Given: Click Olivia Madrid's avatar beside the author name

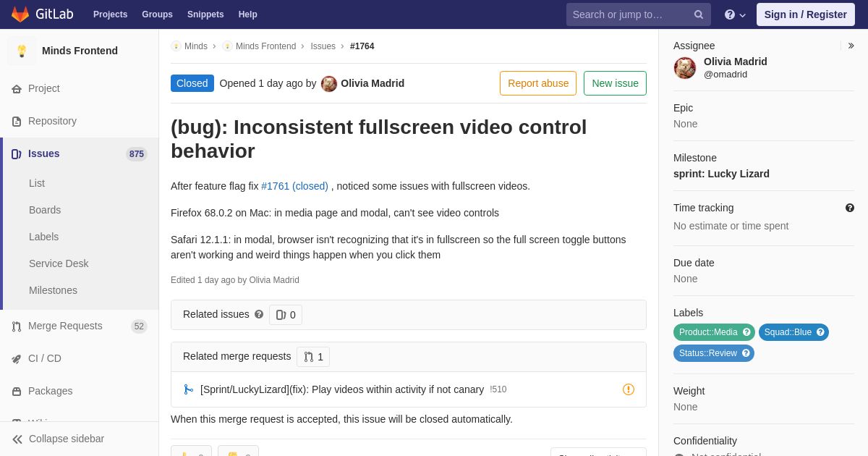Looking at the screenshot, I should pos(329,84).
